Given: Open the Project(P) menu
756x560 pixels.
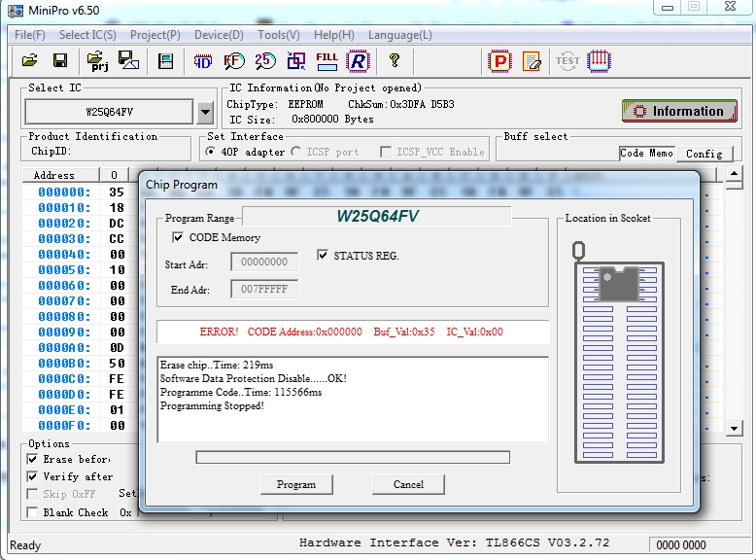Looking at the screenshot, I should (155, 35).
